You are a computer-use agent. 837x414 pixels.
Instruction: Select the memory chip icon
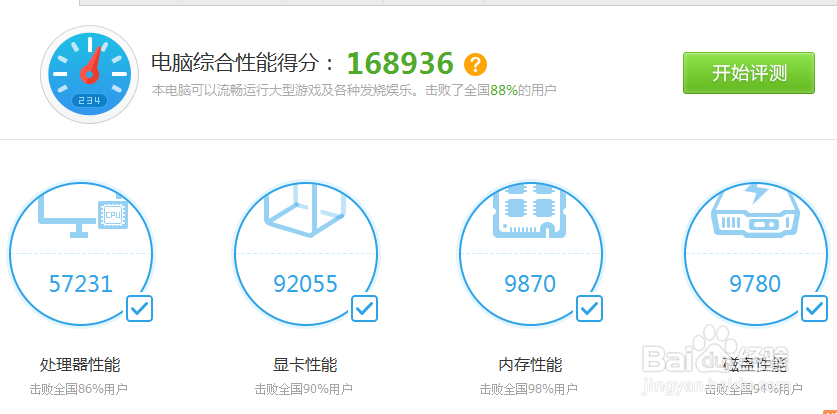(x=530, y=211)
